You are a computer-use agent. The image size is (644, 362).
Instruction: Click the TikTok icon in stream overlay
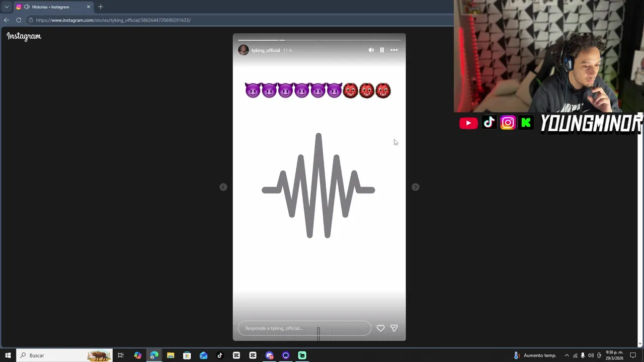point(489,123)
